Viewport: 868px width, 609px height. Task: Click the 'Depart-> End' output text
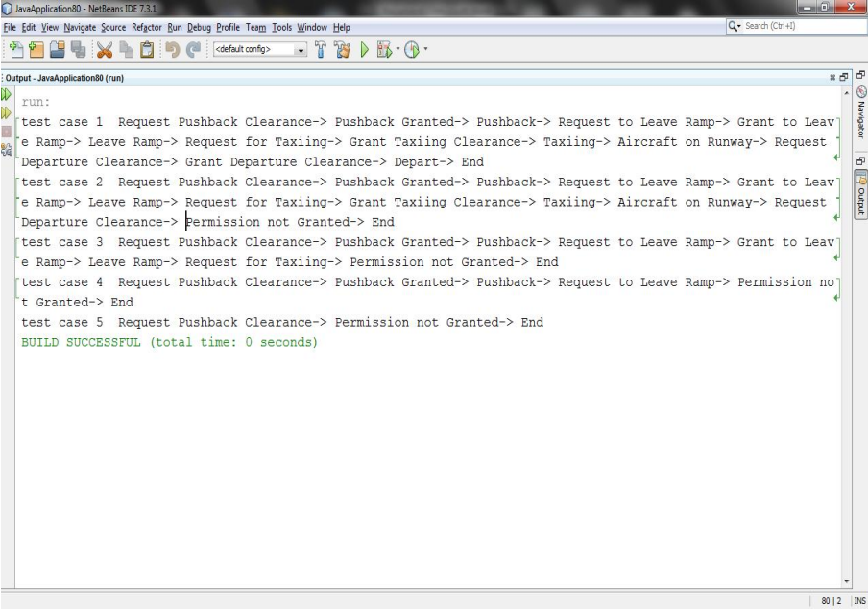pyautogui.click(x=439, y=162)
